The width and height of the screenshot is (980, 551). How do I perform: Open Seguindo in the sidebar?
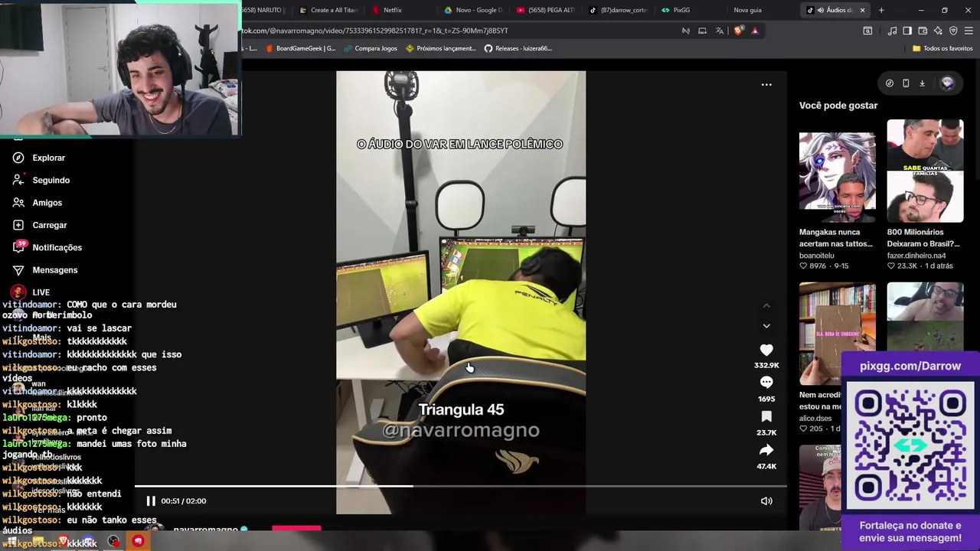(x=51, y=180)
